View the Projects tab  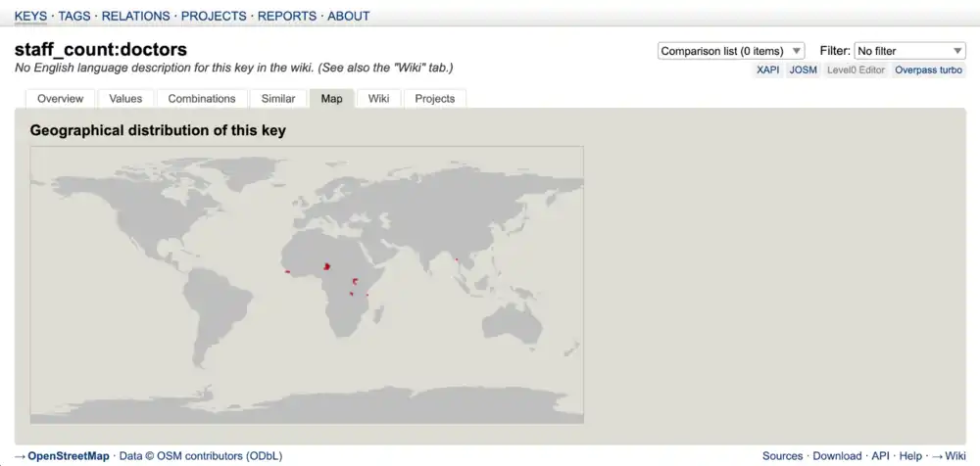click(x=435, y=99)
